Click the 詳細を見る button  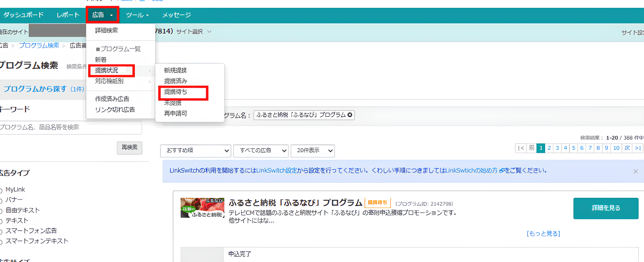[x=606, y=208]
